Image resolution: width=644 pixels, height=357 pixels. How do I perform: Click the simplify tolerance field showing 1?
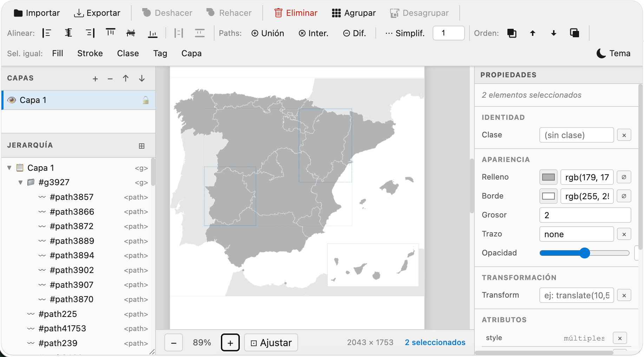tap(448, 33)
